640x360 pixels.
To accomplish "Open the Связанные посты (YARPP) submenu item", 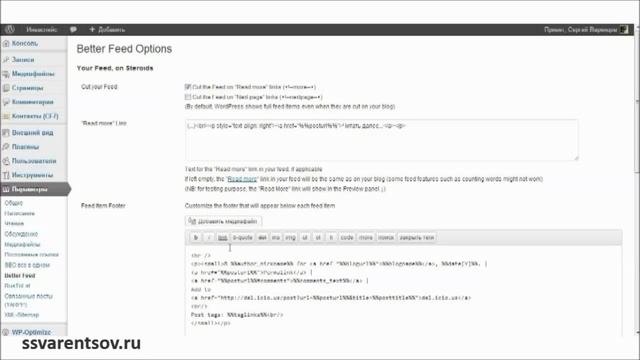I will (x=29, y=300).
